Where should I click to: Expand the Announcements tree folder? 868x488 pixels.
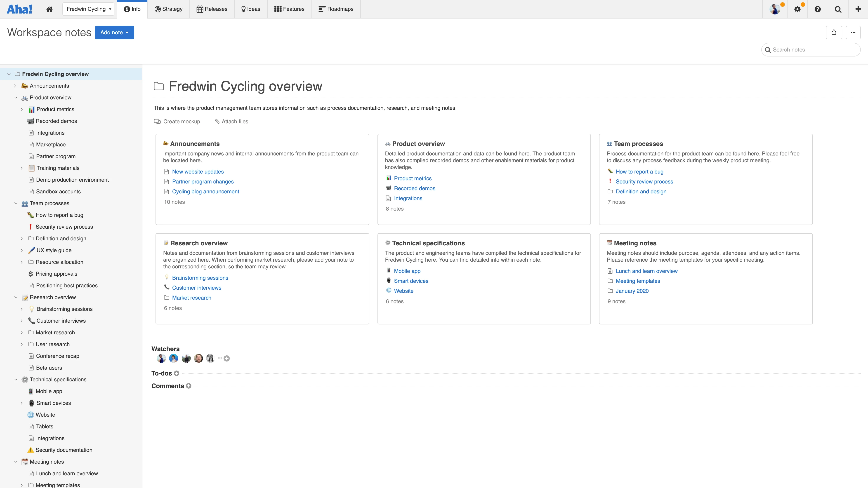point(15,86)
